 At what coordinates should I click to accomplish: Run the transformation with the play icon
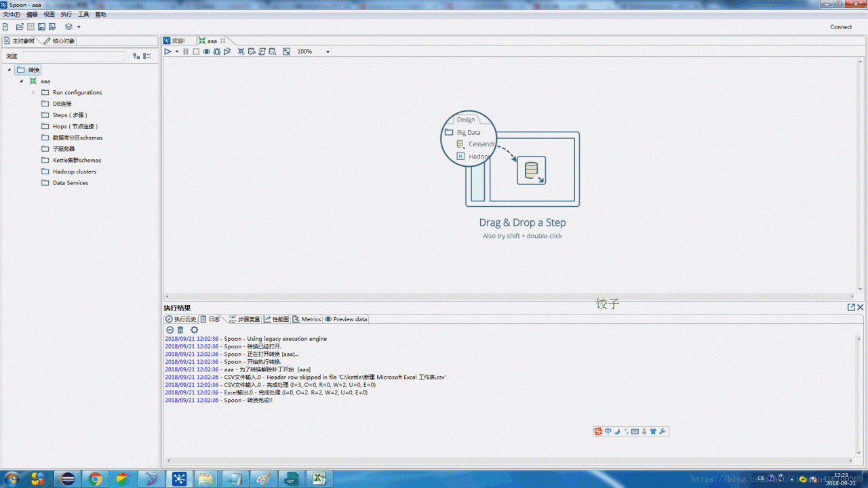click(x=167, y=52)
